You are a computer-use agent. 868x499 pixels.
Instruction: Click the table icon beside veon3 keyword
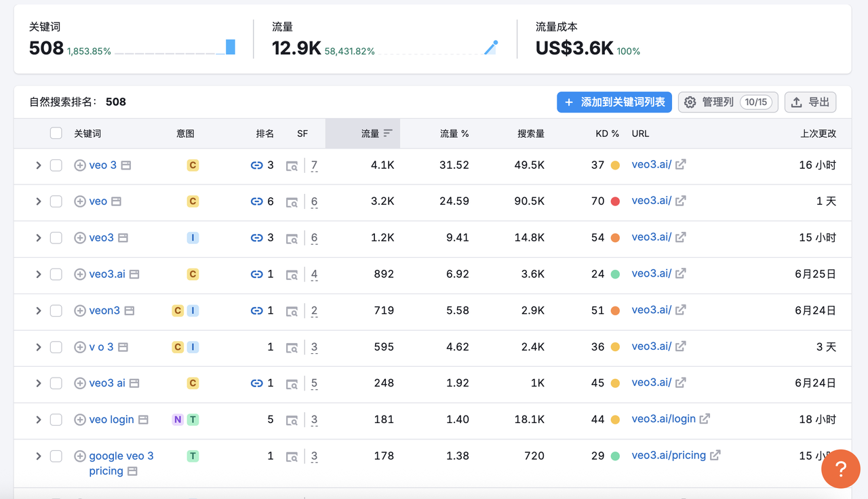pyautogui.click(x=129, y=311)
